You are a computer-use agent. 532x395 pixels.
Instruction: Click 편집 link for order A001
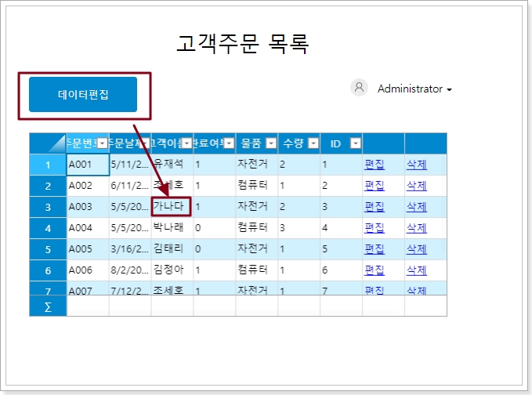375,165
